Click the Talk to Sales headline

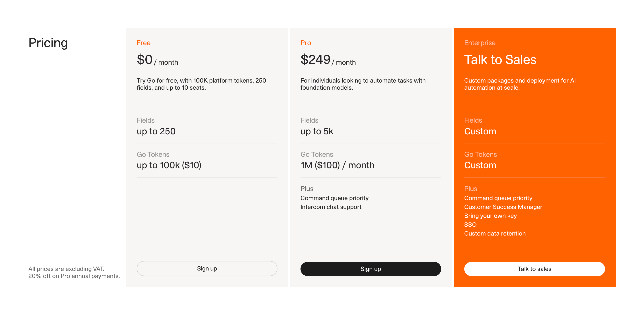500,60
